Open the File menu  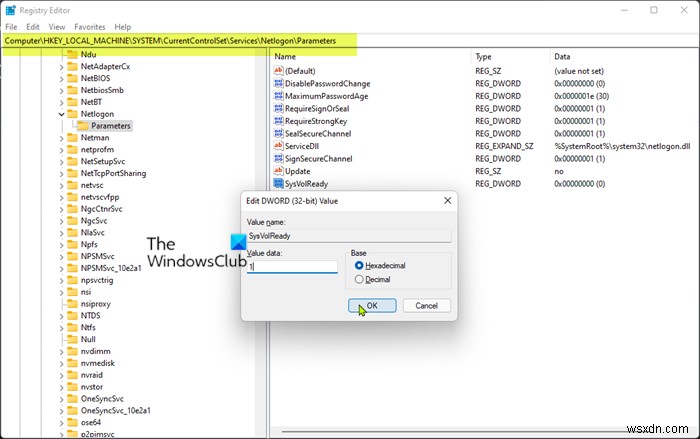click(x=11, y=27)
